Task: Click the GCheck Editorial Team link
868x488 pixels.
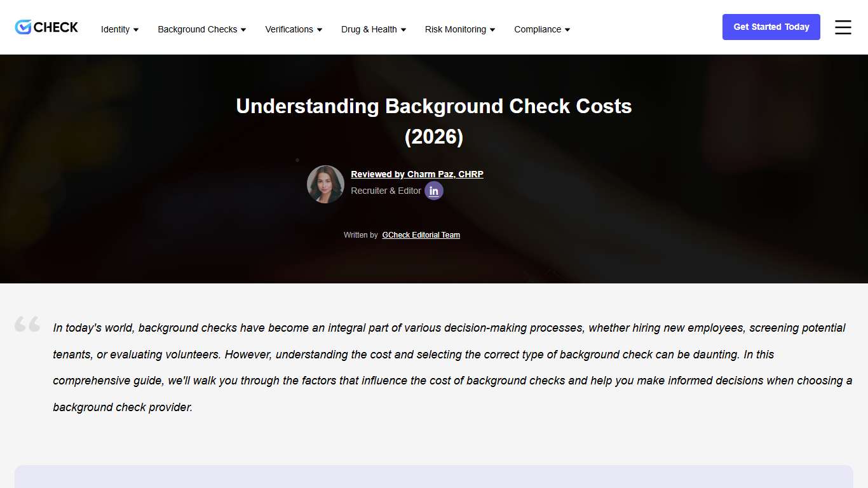Action: point(421,234)
